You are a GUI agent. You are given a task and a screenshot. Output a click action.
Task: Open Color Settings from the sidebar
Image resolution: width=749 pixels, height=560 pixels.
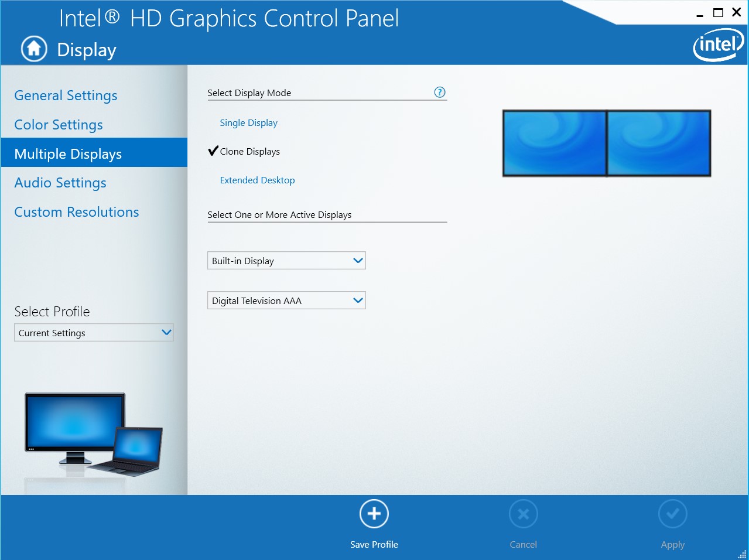(x=58, y=124)
